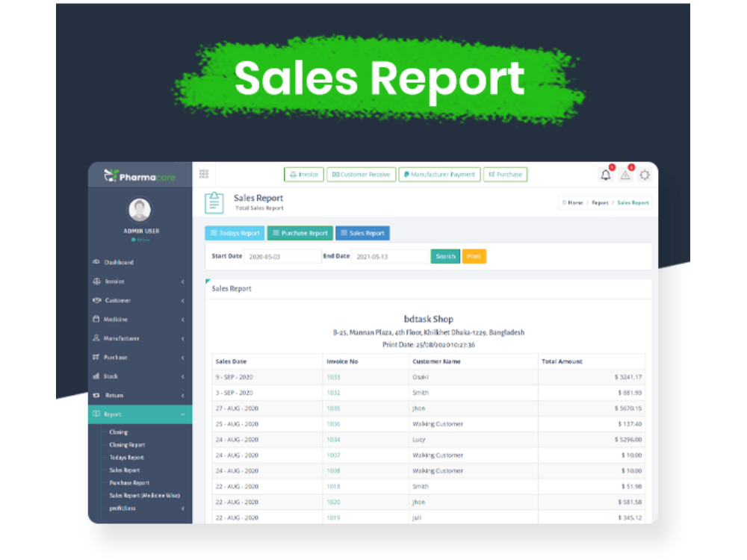This screenshot has height=560, width=747.
Task: Open invoice number 1033
Action: coord(333,377)
